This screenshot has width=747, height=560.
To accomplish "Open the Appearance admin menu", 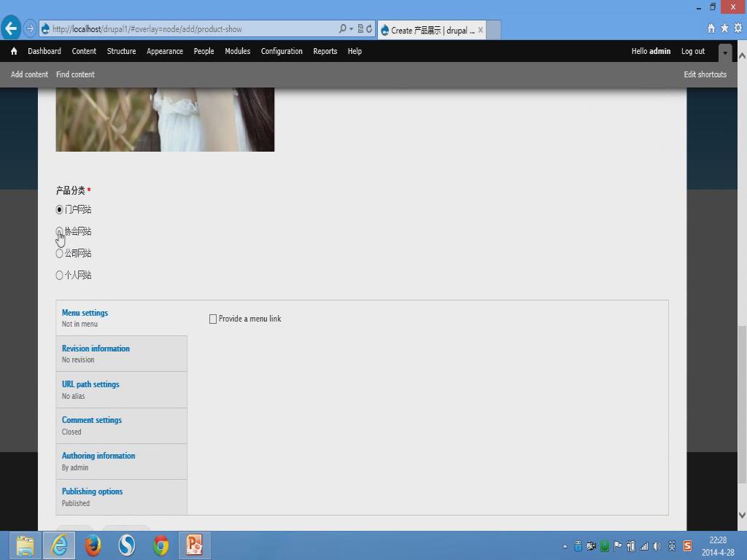I will pyautogui.click(x=165, y=51).
